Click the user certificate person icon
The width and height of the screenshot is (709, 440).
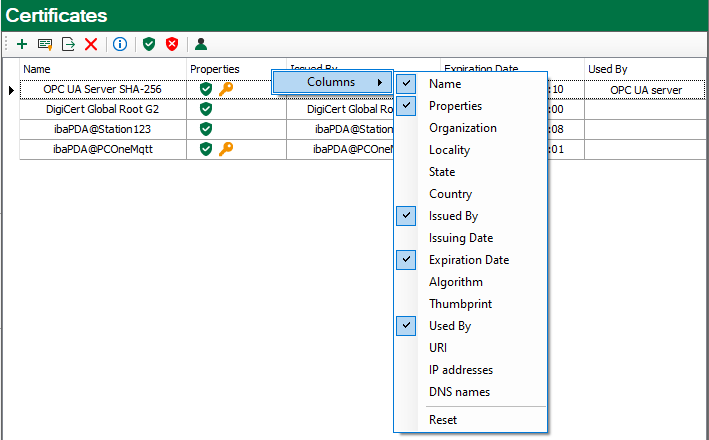[201, 44]
